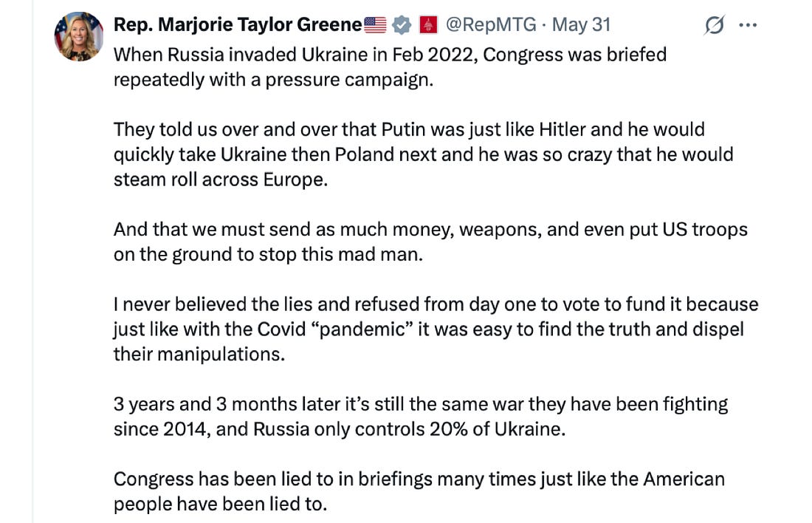Open the May 31 timestamp link

click(582, 25)
